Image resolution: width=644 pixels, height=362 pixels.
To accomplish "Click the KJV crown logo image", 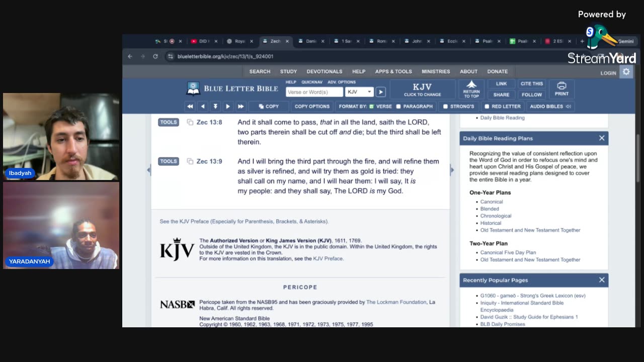I will (x=177, y=249).
